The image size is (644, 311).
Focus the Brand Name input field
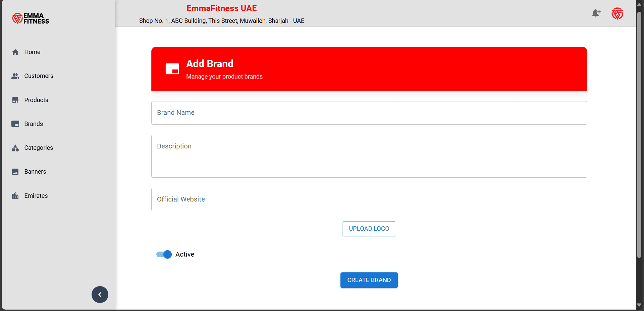tap(369, 113)
